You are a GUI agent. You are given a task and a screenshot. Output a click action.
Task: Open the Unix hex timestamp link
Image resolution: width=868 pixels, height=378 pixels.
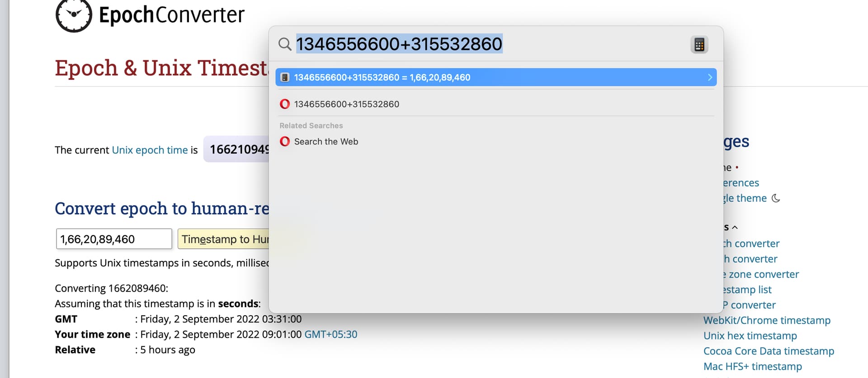tap(750, 336)
